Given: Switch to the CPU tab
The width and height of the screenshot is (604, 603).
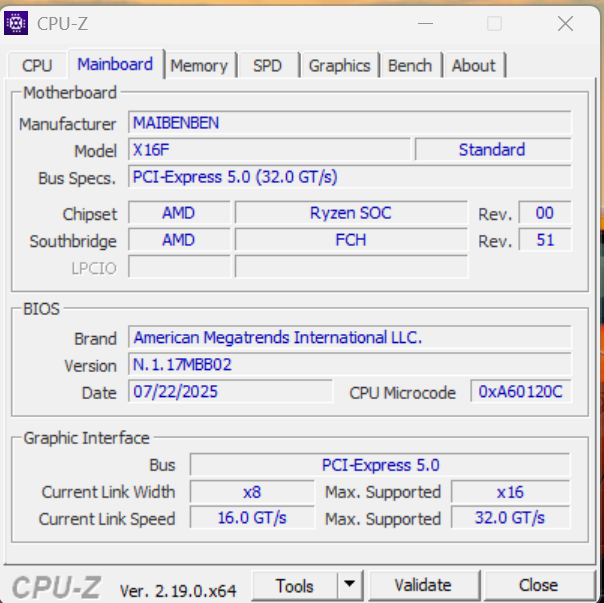Looking at the screenshot, I should (x=37, y=66).
